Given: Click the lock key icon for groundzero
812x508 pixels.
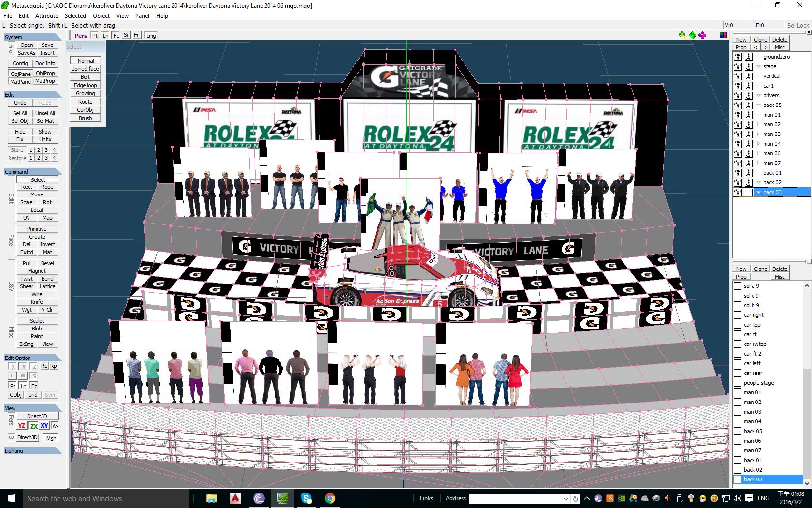Looking at the screenshot, I should pyautogui.click(x=748, y=57).
